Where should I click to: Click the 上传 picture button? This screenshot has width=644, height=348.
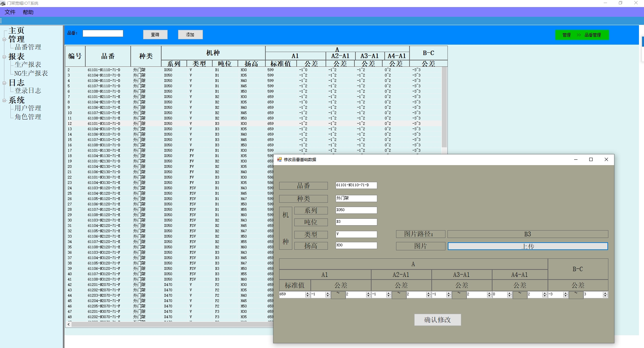point(528,246)
